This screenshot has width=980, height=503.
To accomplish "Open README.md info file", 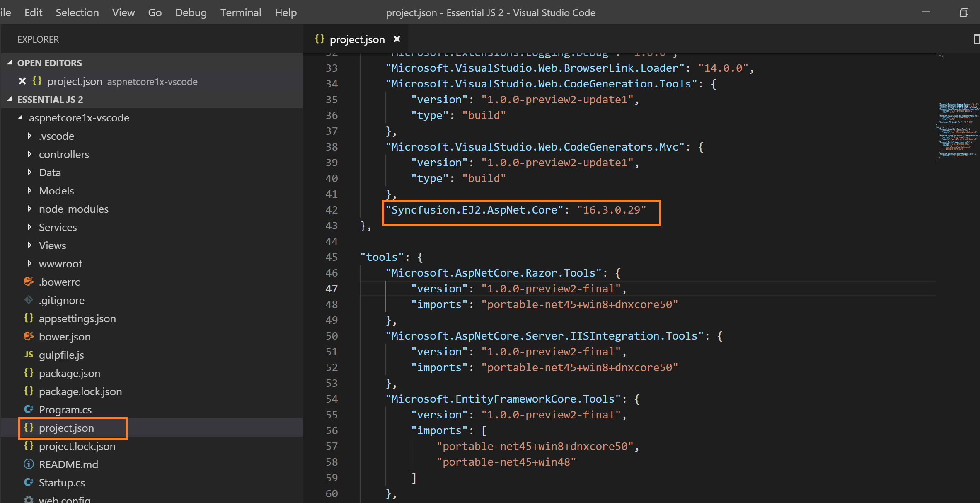I will pyautogui.click(x=68, y=464).
